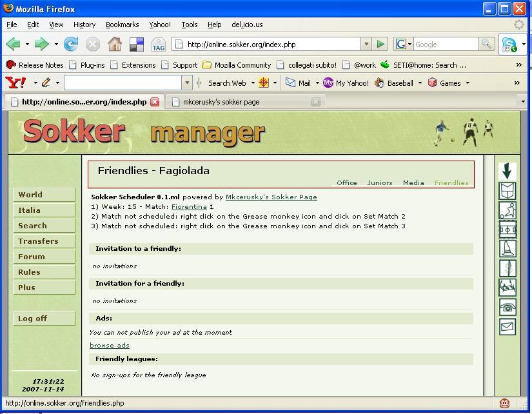Follow the browse ads link
The width and height of the screenshot is (532, 414).
pos(109,345)
